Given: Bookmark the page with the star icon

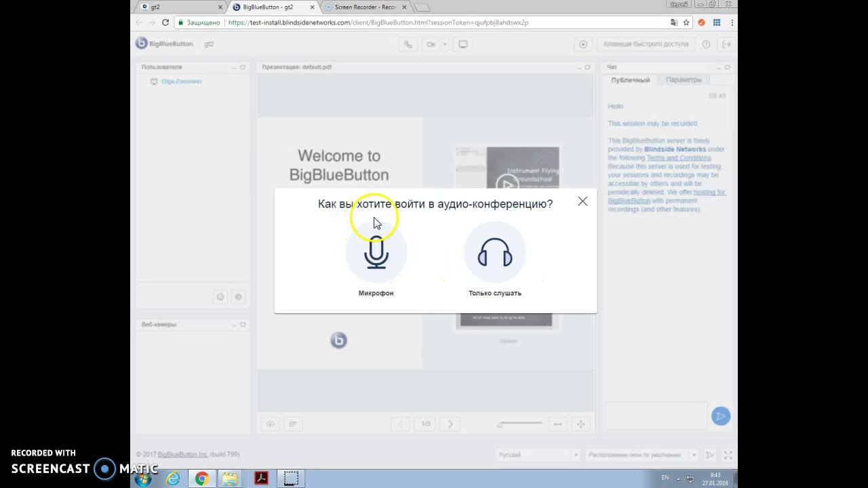Looking at the screenshot, I should pyautogui.click(x=686, y=22).
